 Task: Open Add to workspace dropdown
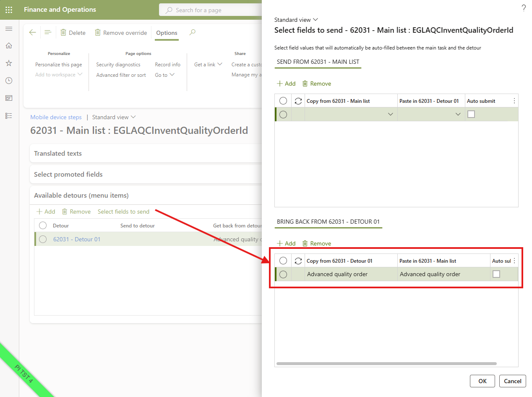(59, 75)
